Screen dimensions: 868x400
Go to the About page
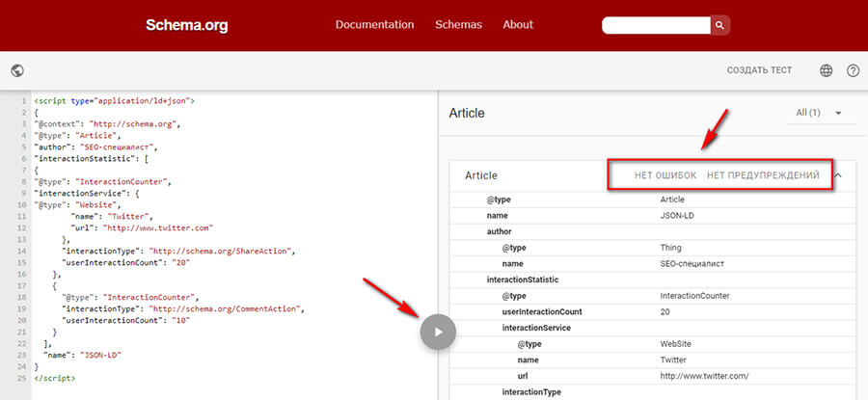518,25
